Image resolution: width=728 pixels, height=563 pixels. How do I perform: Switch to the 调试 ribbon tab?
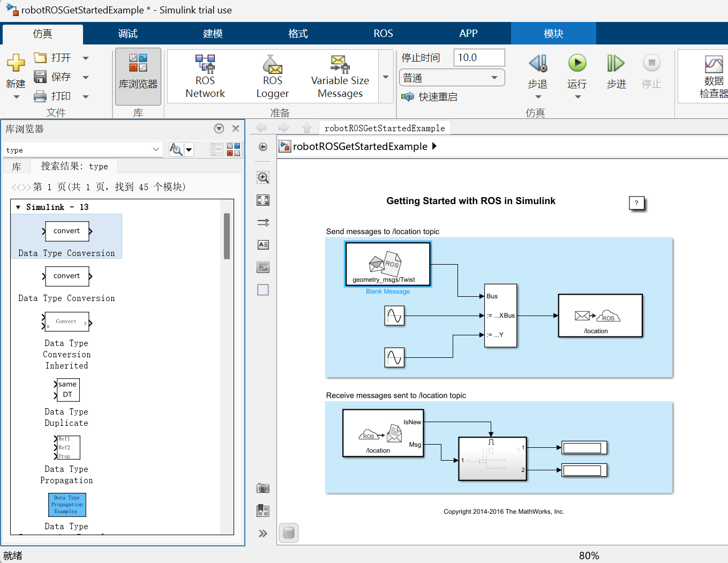[x=127, y=34]
